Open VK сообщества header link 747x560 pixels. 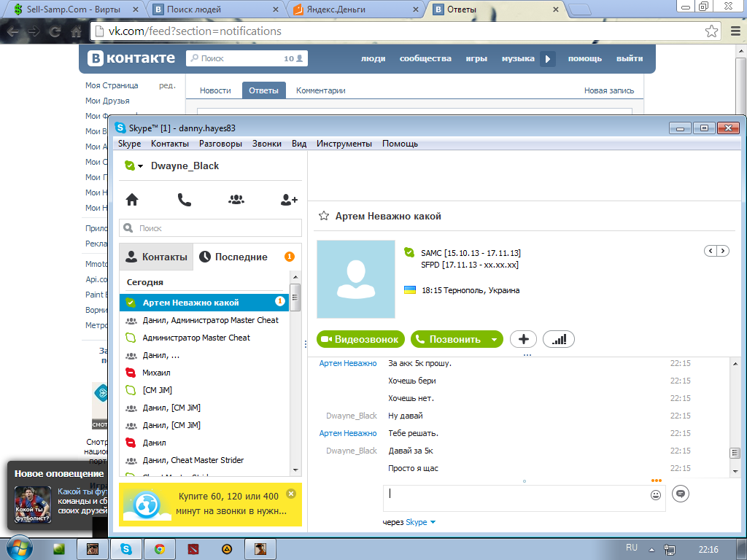click(425, 58)
